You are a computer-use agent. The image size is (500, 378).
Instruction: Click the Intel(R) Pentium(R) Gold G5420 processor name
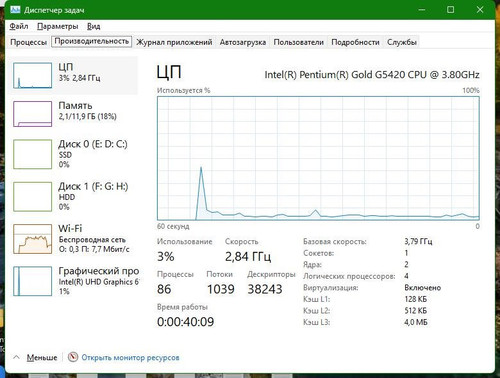pos(372,75)
